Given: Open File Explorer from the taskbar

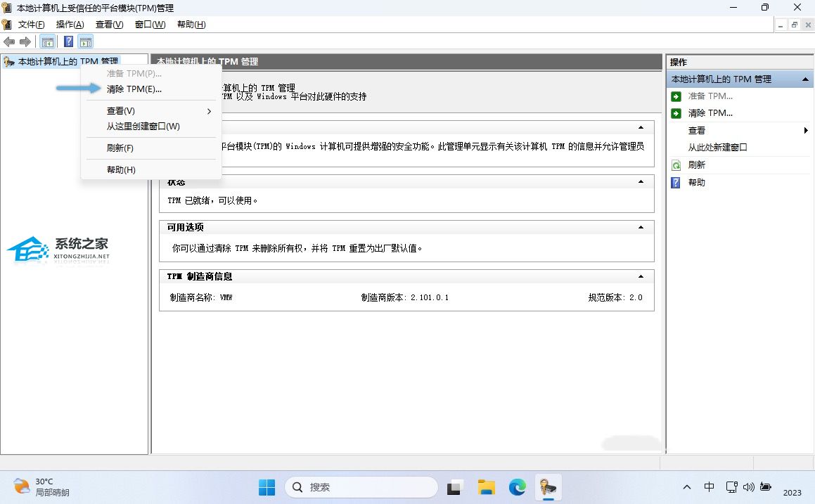Looking at the screenshot, I should (x=486, y=486).
